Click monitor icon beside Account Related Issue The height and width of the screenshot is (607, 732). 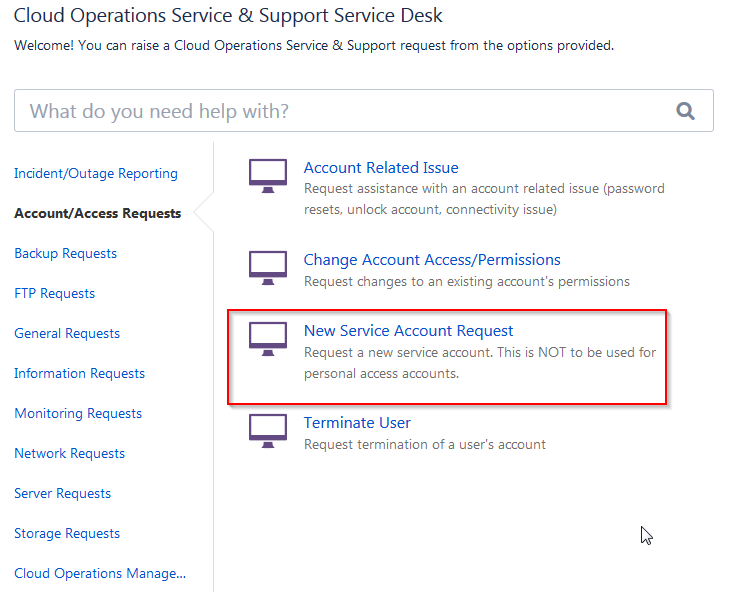(x=268, y=176)
